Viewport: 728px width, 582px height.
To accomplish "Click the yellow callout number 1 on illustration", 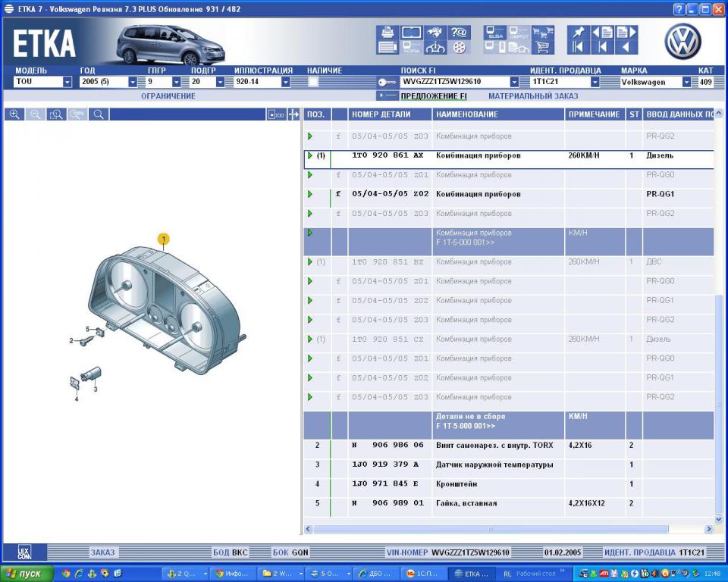I will point(164,239).
